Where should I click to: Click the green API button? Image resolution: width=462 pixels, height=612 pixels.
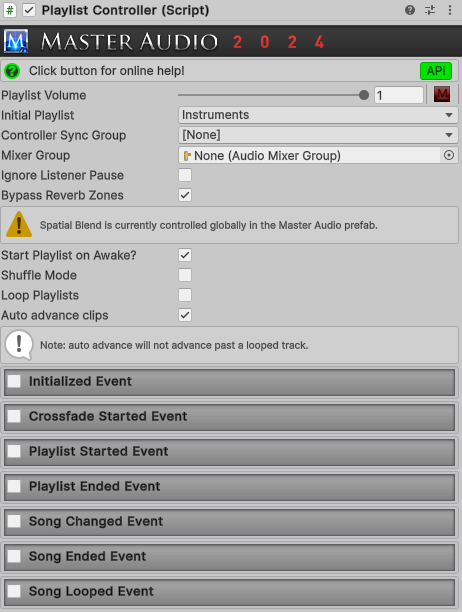pos(436,71)
